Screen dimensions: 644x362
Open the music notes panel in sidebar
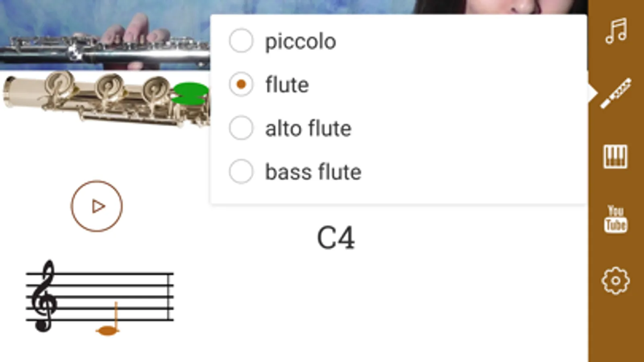[x=616, y=31]
